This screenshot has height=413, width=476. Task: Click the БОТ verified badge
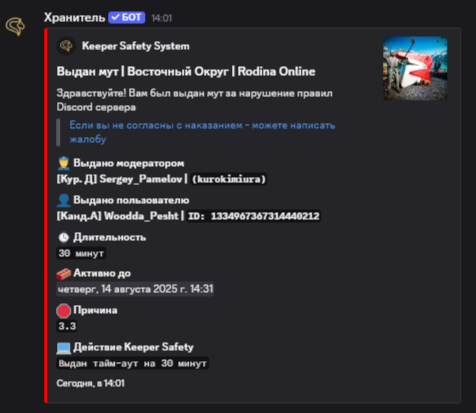(126, 17)
